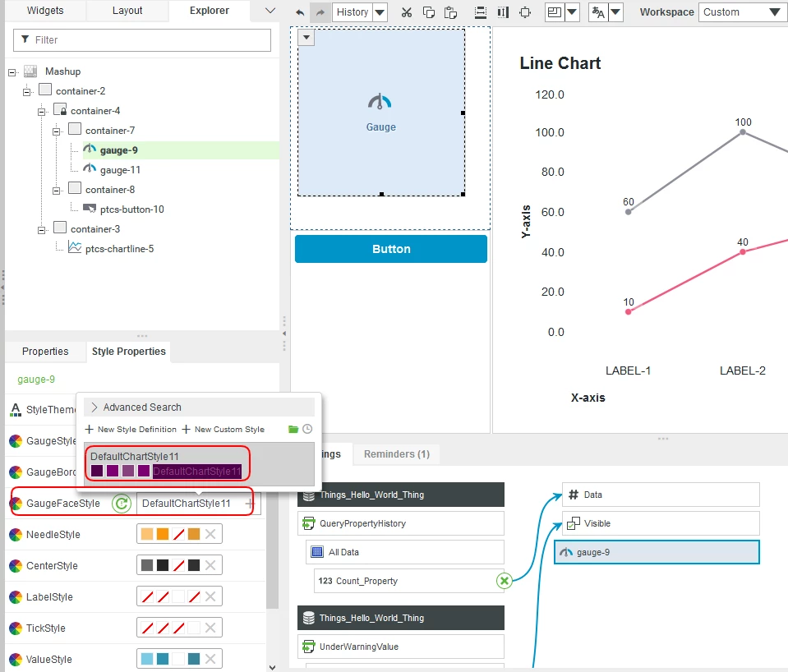788x672 pixels.
Task: Click the UnderWarningValue service
Action: [401, 647]
